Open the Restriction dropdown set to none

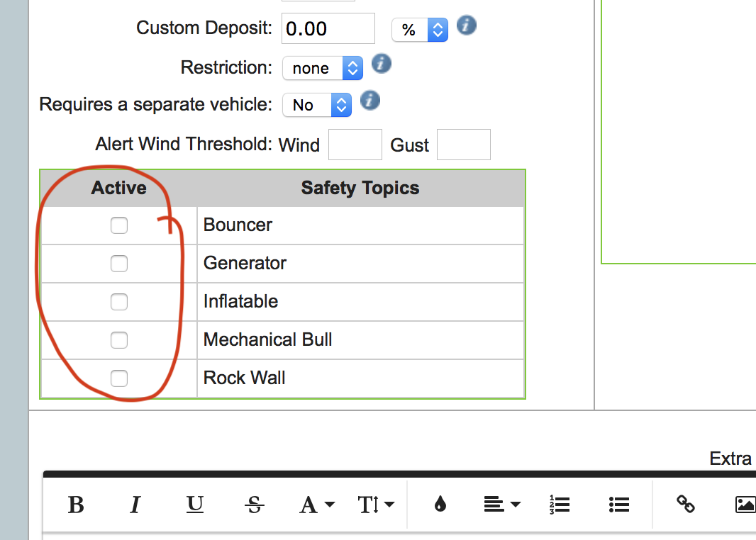(323, 68)
